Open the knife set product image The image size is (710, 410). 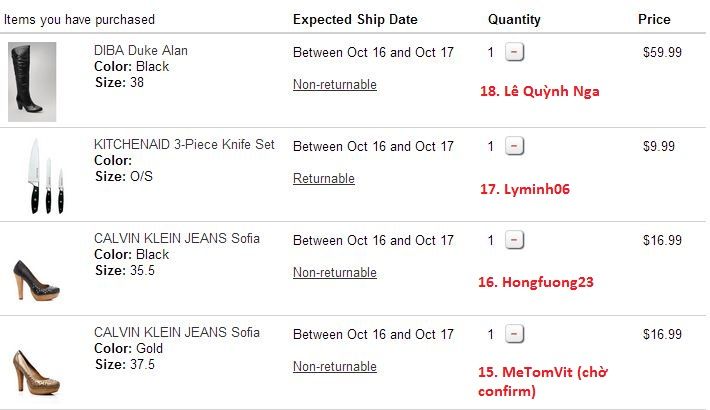pos(47,176)
